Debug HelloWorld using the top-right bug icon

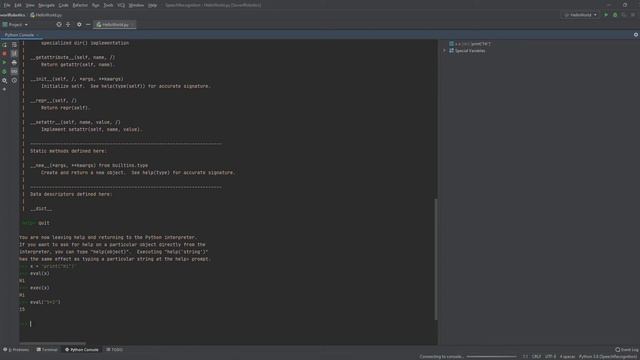615,15
